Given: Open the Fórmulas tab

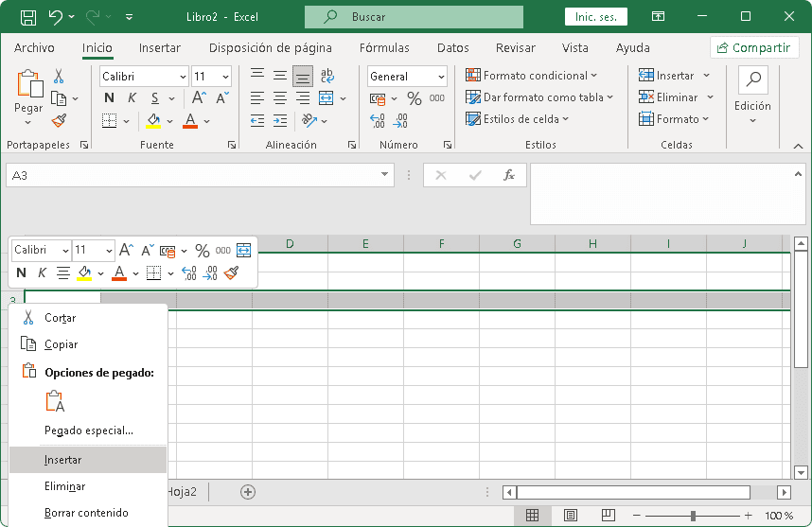Looking at the screenshot, I should 384,48.
